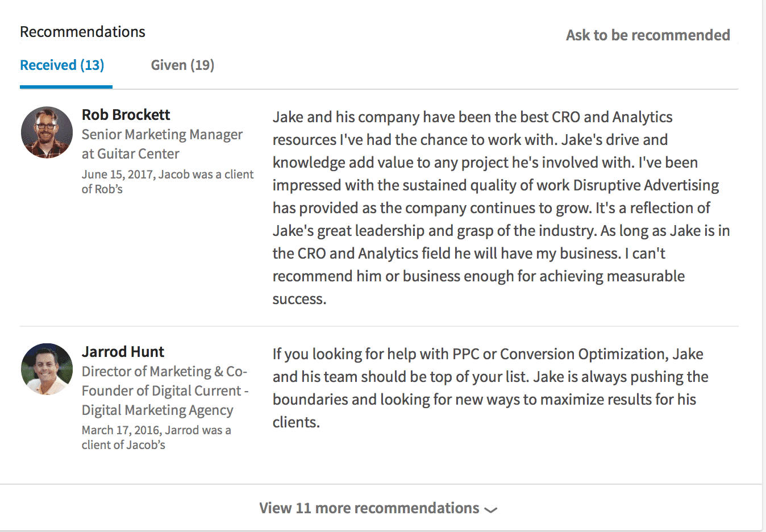Click Rob Brockett's recommendation text
The image size is (766, 532).
(500, 207)
